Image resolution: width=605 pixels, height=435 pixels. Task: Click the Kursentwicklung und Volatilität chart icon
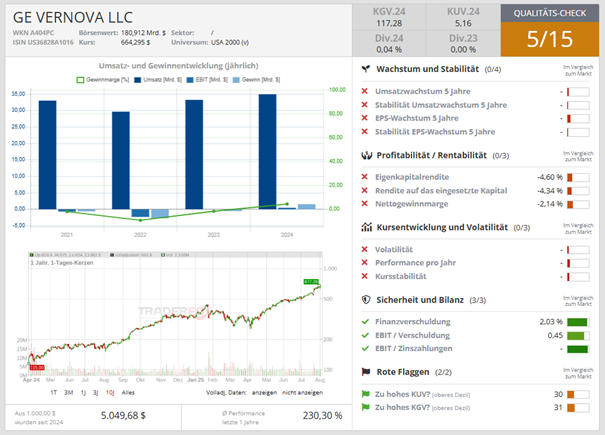coord(366,227)
